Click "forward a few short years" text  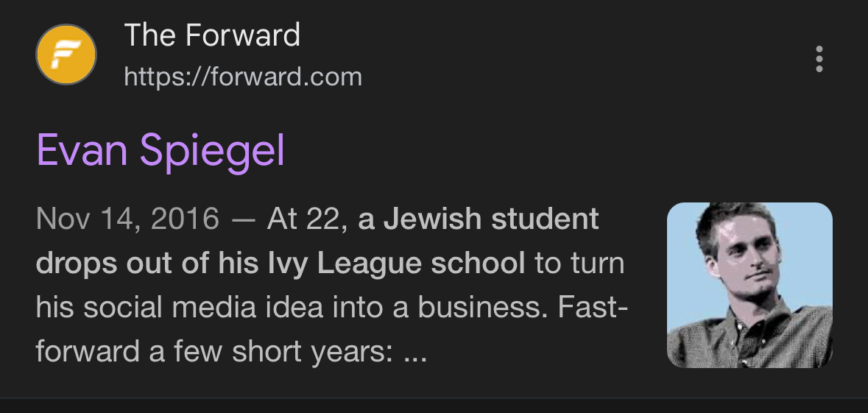213,351
